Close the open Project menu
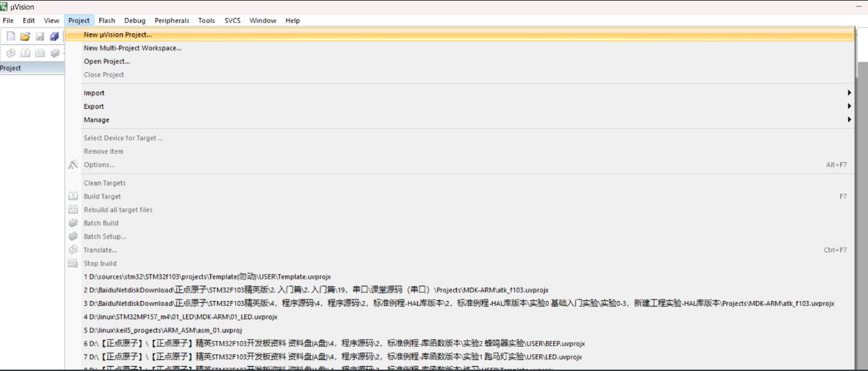Image resolution: width=868 pixels, height=371 pixels. [79, 21]
